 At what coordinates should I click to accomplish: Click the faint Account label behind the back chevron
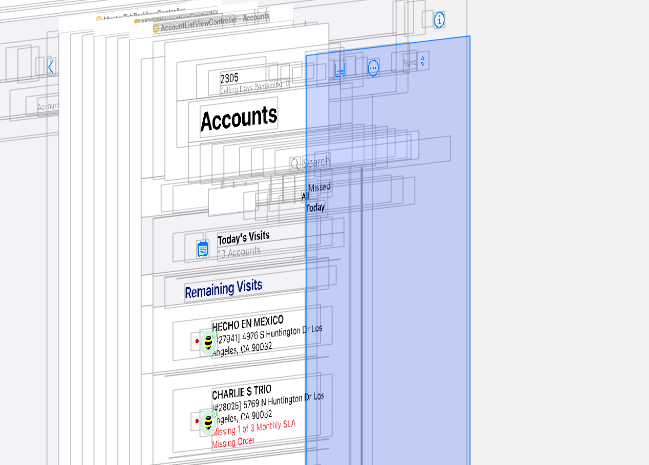click(48, 106)
